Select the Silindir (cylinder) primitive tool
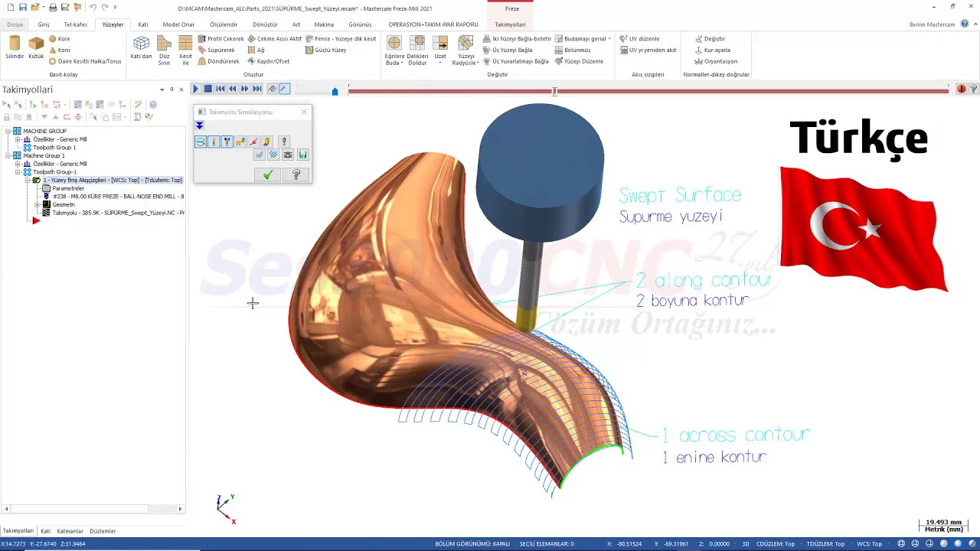Screen dimensions: 980x551 [15, 48]
